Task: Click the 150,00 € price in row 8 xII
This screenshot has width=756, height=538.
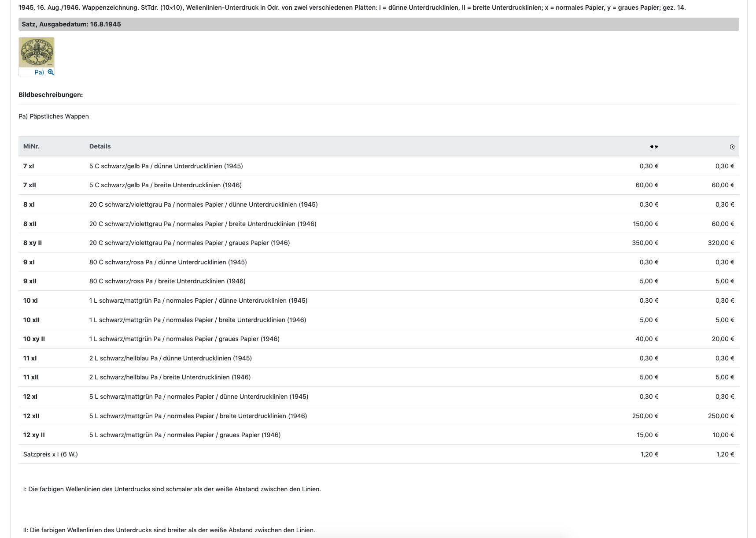Action: tap(645, 224)
